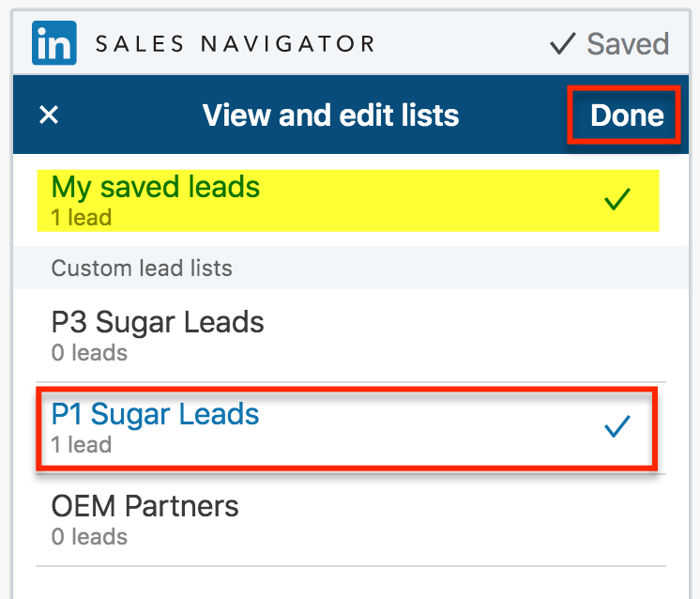Click the 1 lead count under My saved leads
The width and height of the screenshot is (700, 599).
(82, 218)
